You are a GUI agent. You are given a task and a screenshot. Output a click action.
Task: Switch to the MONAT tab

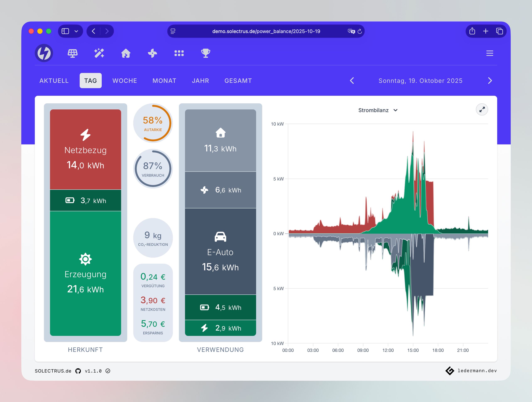(x=164, y=81)
